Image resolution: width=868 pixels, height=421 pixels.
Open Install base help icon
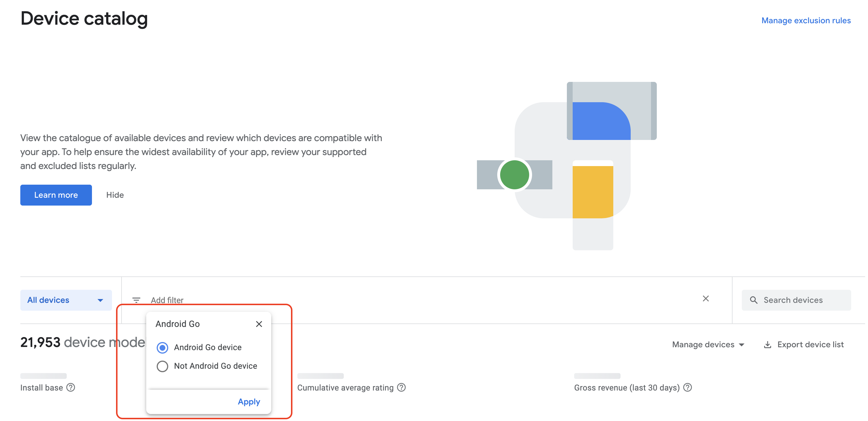point(71,387)
